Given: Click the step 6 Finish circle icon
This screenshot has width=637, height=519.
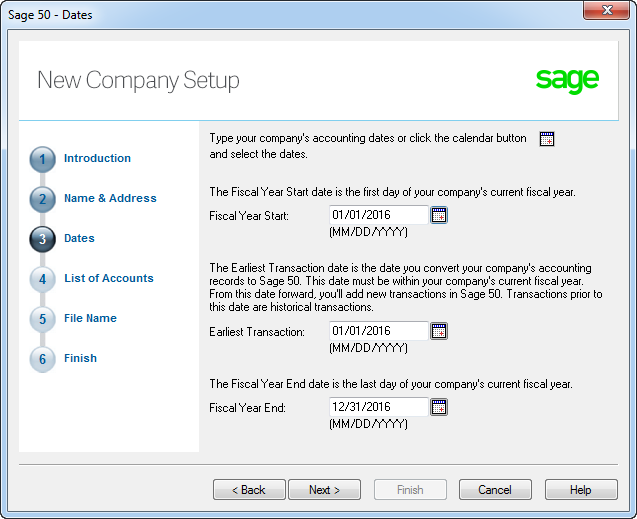Looking at the screenshot, I should pos(42,359).
